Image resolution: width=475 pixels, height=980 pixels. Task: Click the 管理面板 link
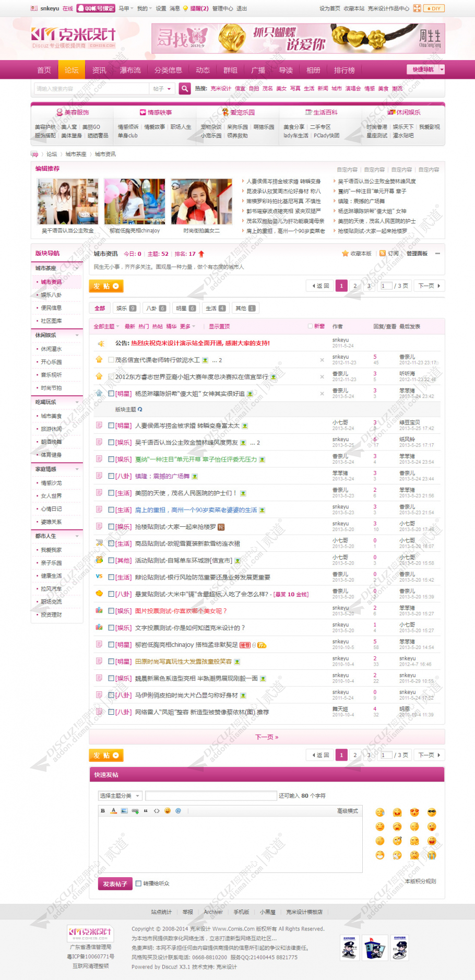(417, 254)
